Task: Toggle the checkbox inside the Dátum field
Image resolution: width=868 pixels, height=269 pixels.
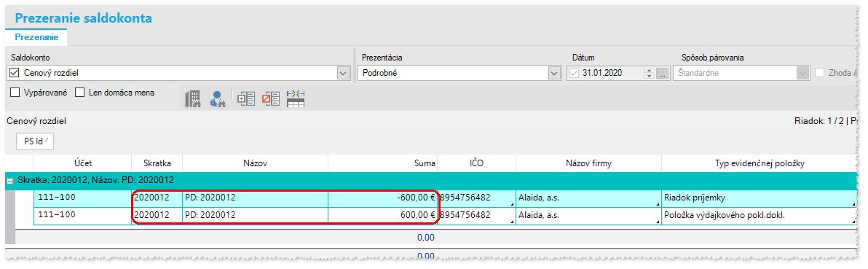Action: (574, 73)
